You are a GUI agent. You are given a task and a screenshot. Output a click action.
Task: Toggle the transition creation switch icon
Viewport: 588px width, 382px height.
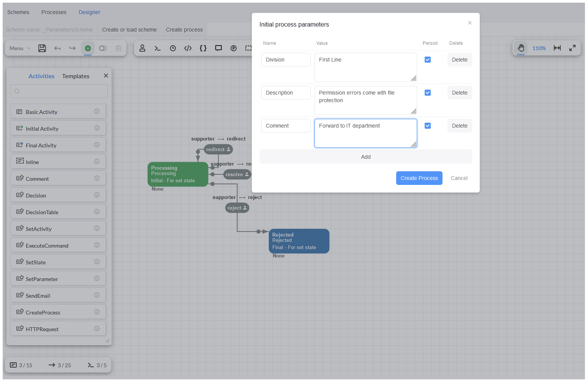(x=103, y=48)
